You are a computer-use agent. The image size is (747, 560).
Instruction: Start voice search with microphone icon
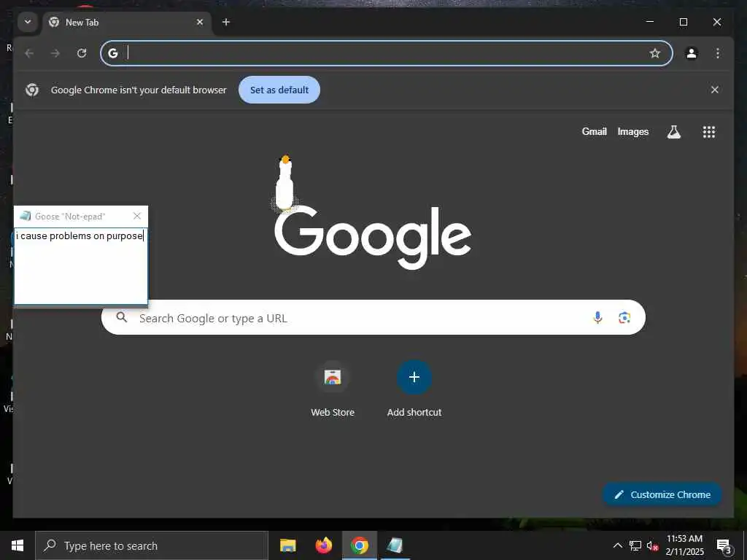tap(597, 318)
